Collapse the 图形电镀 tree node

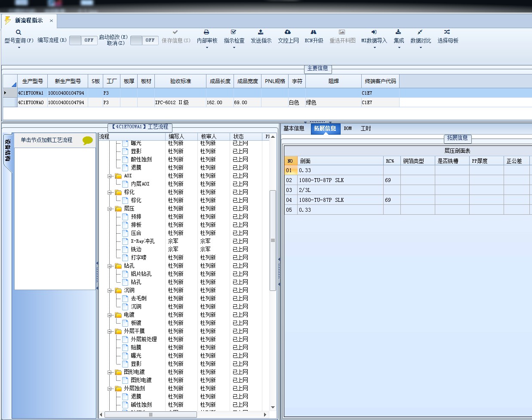click(110, 372)
